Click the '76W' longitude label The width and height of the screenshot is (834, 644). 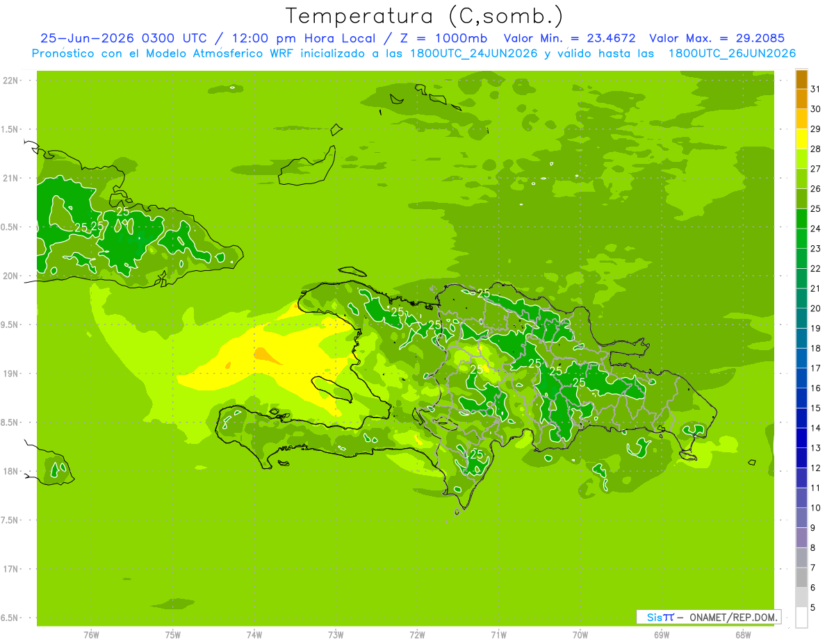tap(91, 634)
